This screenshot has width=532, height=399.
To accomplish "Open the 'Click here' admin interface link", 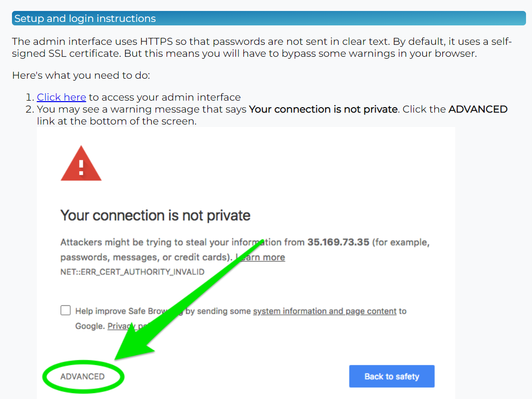I will pyautogui.click(x=61, y=97).
